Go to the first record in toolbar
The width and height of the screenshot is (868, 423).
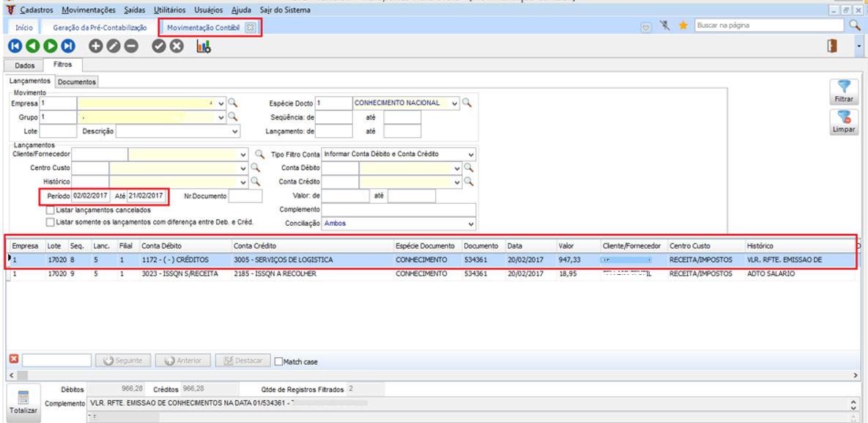(x=15, y=46)
